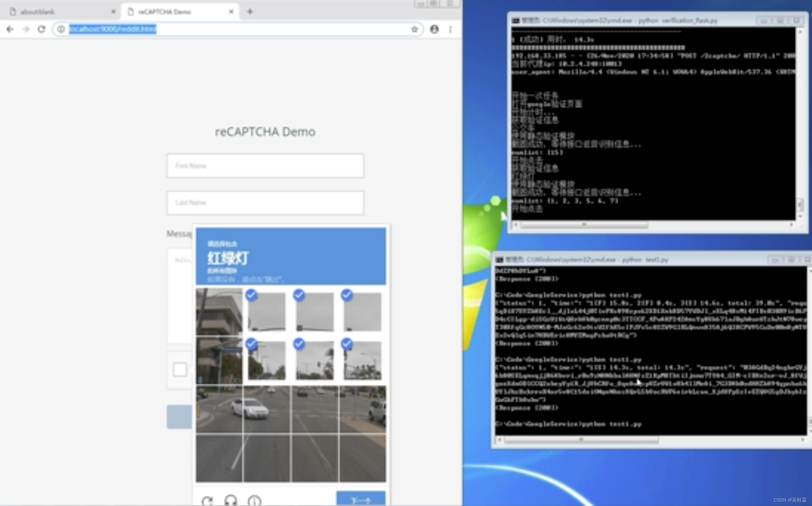Open system menu icon of verification_flask cmd window
The height and width of the screenshot is (506, 812).
(515, 21)
